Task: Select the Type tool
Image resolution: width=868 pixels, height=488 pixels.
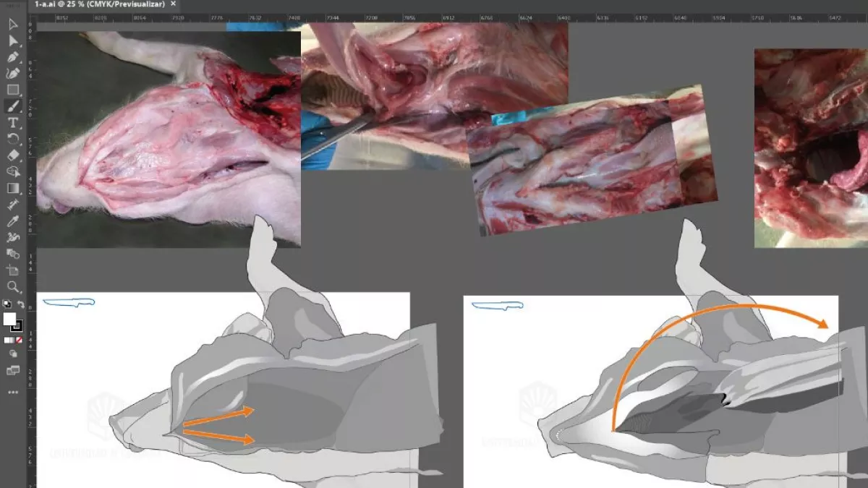Action: (12, 123)
